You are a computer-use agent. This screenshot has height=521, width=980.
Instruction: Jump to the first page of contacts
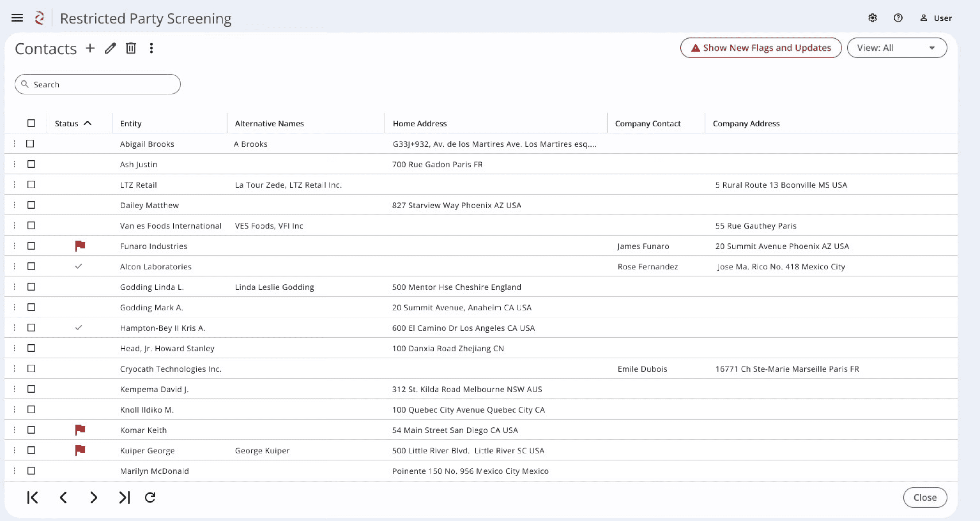pos(33,497)
